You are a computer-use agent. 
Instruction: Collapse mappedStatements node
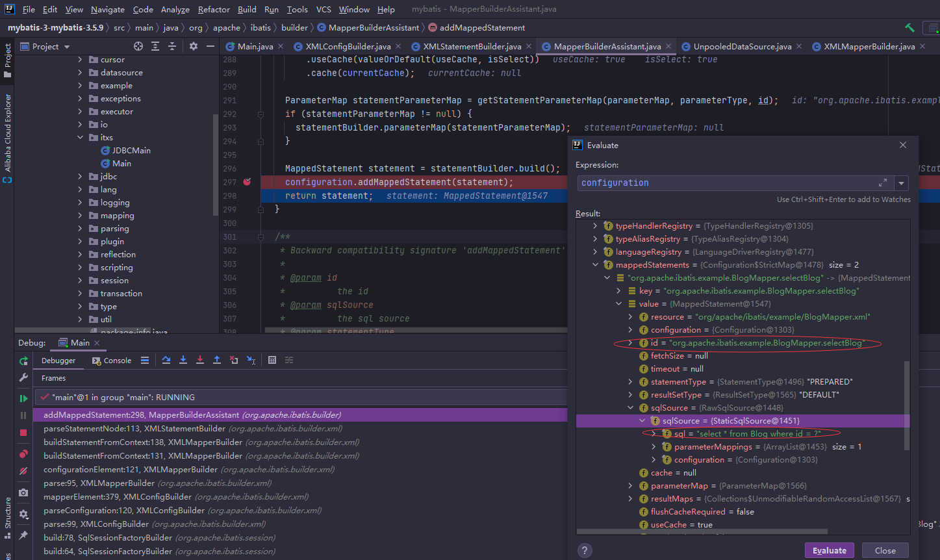coord(595,265)
